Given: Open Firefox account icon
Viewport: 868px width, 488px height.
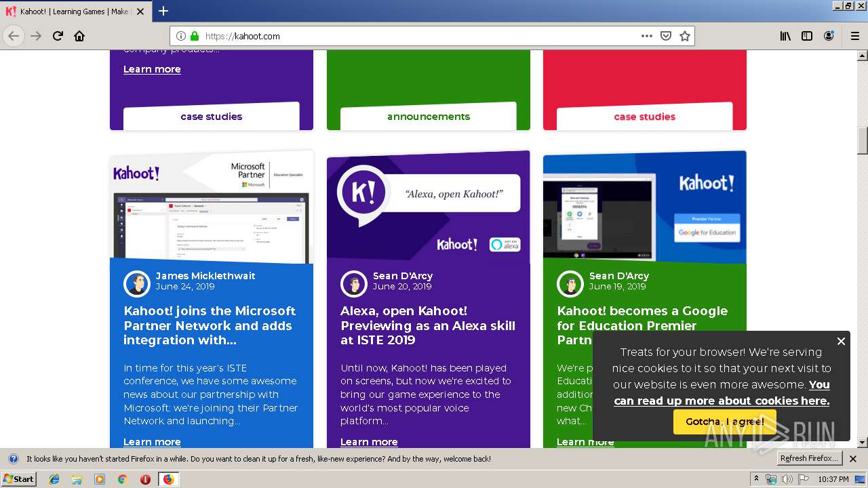Looking at the screenshot, I should pos(829,36).
